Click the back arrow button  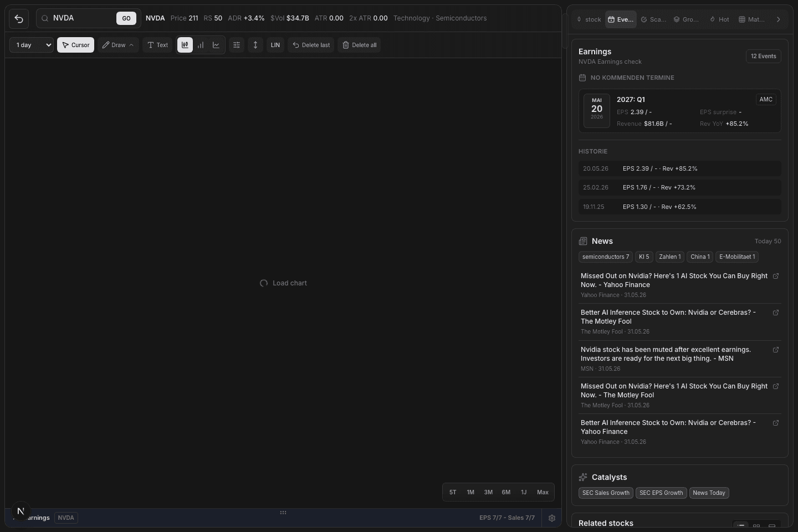click(19, 18)
